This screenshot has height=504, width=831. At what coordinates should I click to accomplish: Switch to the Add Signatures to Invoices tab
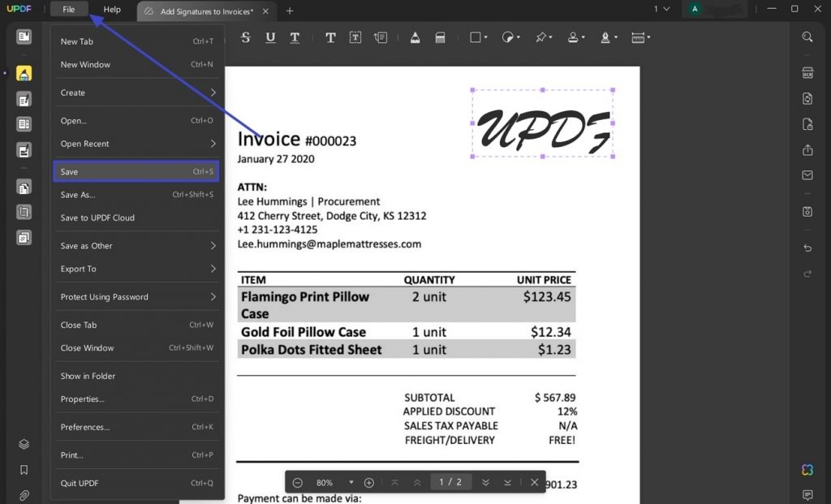coord(203,11)
